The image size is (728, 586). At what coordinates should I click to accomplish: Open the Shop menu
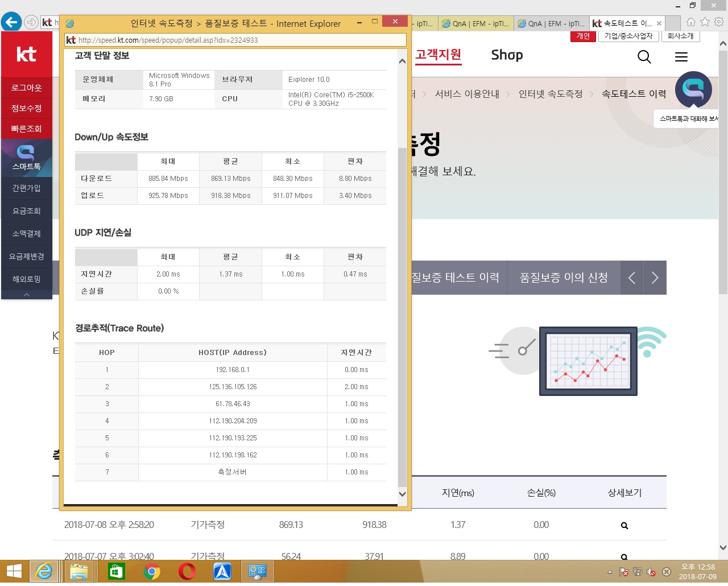click(507, 55)
